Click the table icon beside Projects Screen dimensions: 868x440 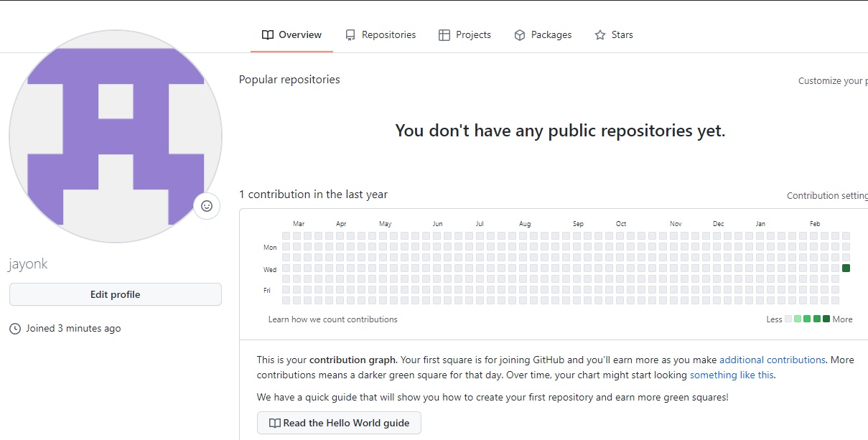tap(444, 34)
